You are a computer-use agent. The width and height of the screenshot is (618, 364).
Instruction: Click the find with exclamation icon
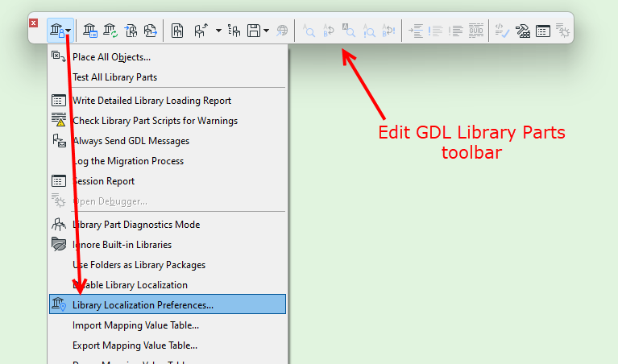click(x=369, y=31)
